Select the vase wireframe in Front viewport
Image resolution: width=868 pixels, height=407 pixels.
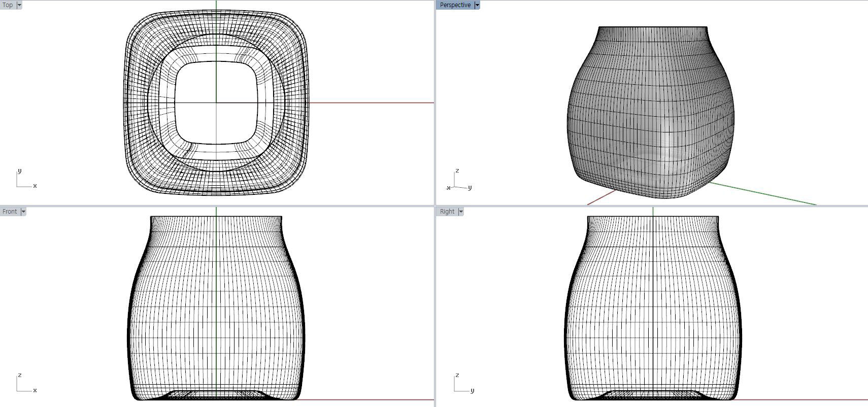click(216, 308)
